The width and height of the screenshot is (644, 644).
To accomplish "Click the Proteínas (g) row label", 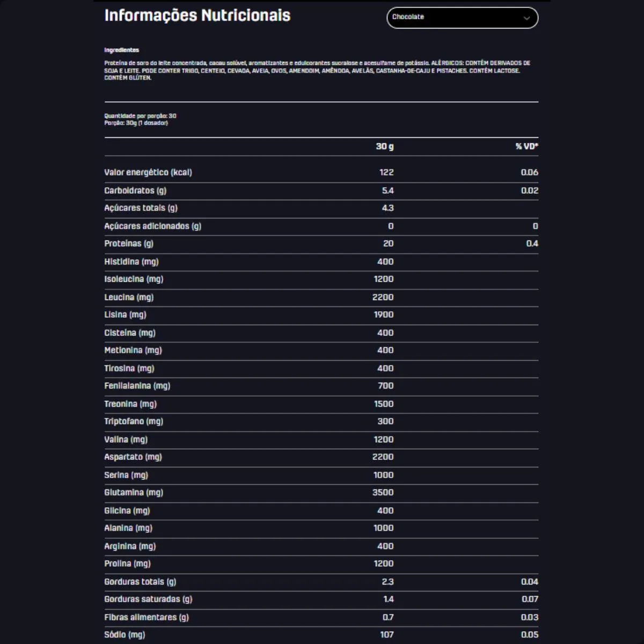I will [x=129, y=244].
